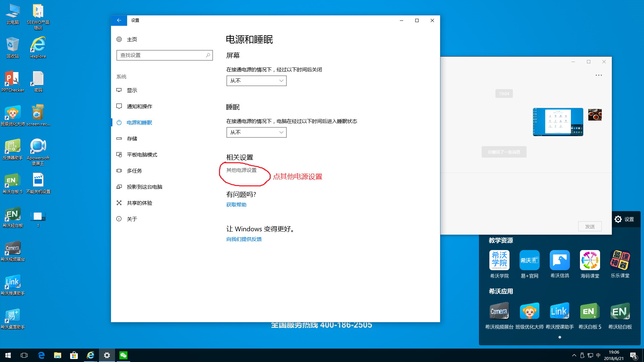
Task: Launch 希沃白板 5 from 希沃应用 panel
Action: coord(590,315)
